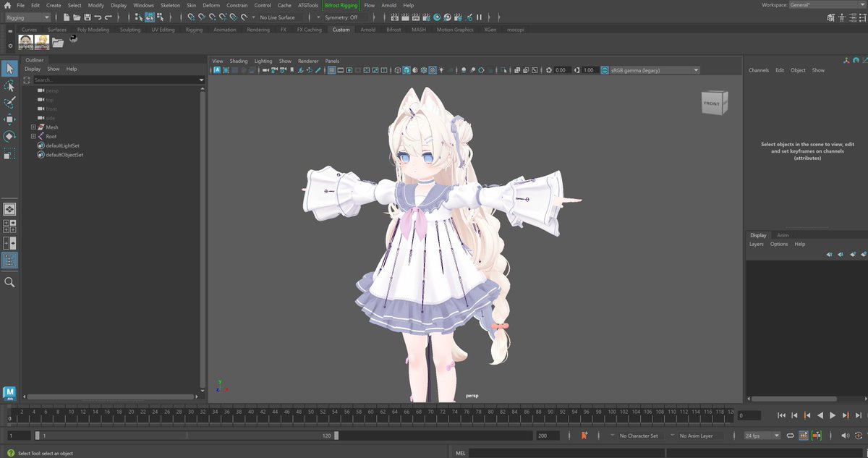Viewport: 868px width, 458px height.
Task: Open the Rigging menu set dropdown
Action: point(28,17)
